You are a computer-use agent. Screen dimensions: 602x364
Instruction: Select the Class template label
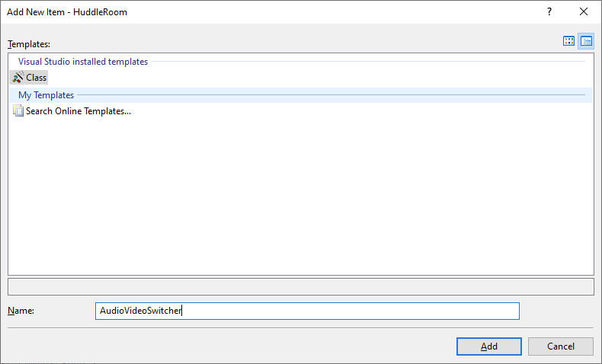36,78
